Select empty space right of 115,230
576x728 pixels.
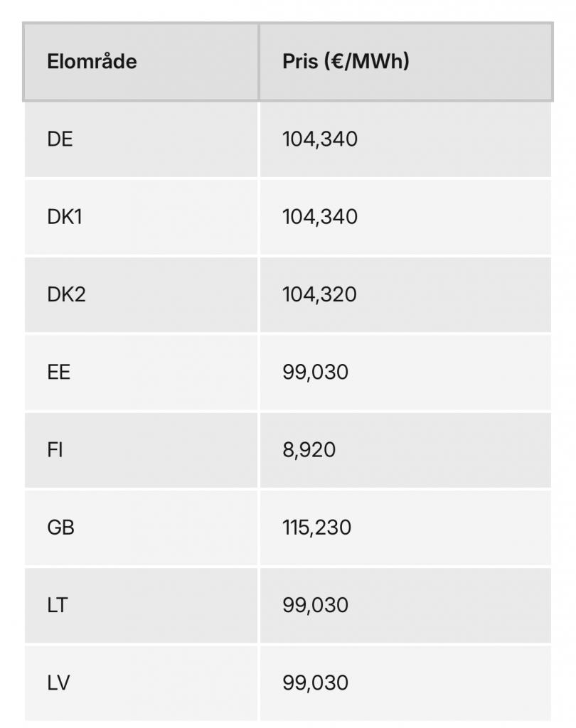tap(452, 528)
